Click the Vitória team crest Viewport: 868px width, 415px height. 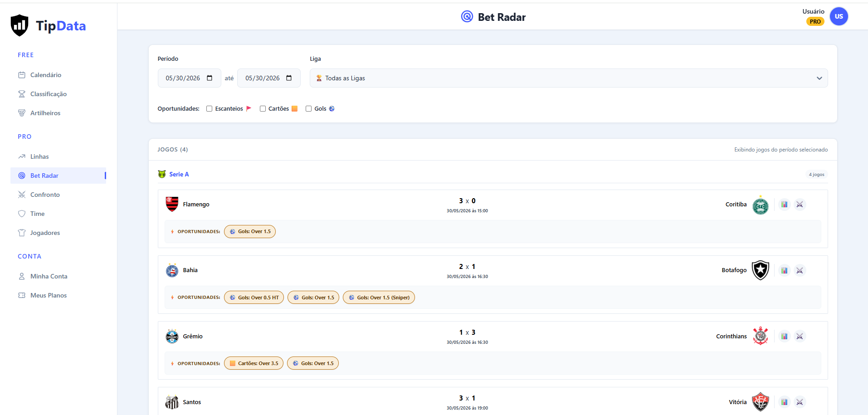click(x=761, y=402)
